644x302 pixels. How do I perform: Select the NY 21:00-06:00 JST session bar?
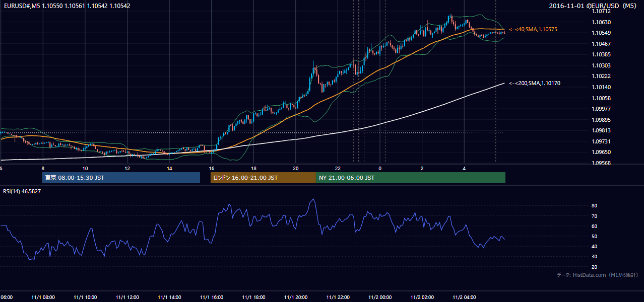411,178
